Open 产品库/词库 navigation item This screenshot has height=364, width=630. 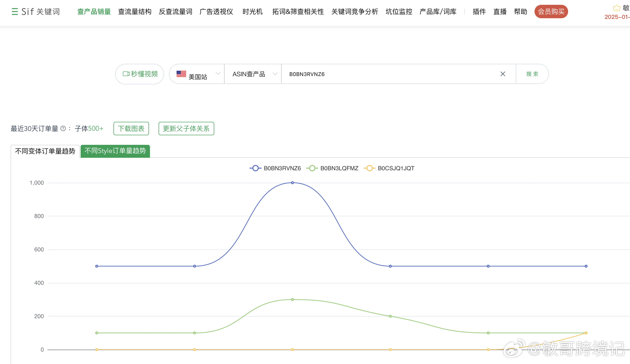(438, 12)
